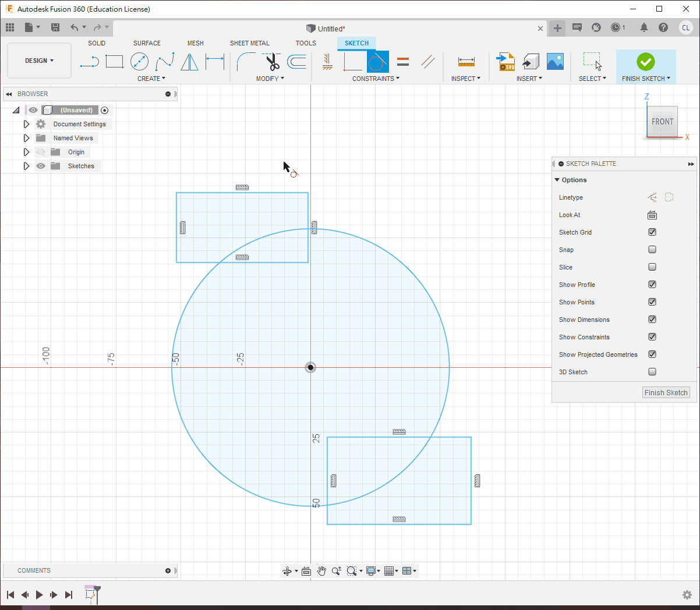Click Finish Sketch button in palette

coord(666,393)
